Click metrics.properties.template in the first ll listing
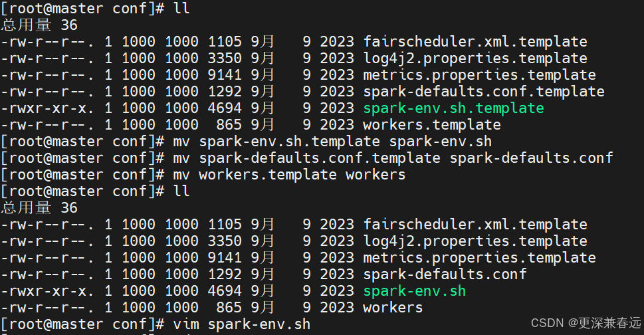This screenshot has height=335, width=644. pos(479,75)
